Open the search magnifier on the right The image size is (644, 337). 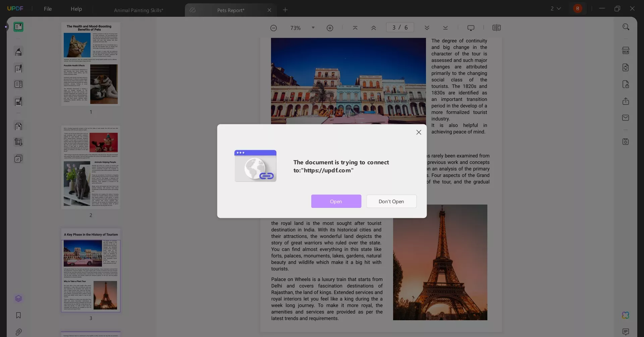[x=626, y=27]
